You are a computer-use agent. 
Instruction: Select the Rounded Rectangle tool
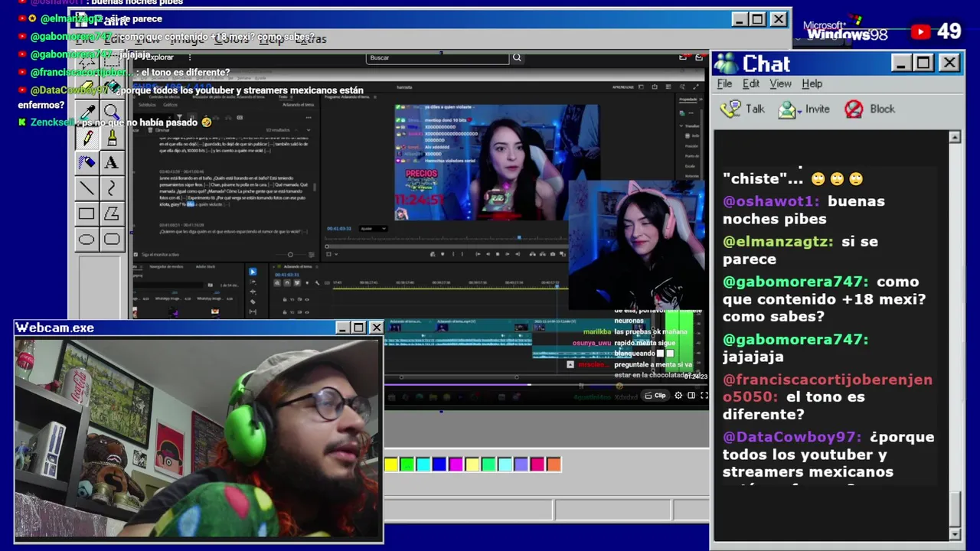(112, 240)
